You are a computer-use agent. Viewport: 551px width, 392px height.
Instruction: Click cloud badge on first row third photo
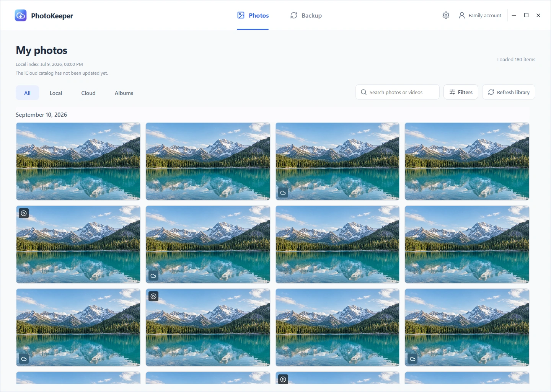tap(283, 193)
